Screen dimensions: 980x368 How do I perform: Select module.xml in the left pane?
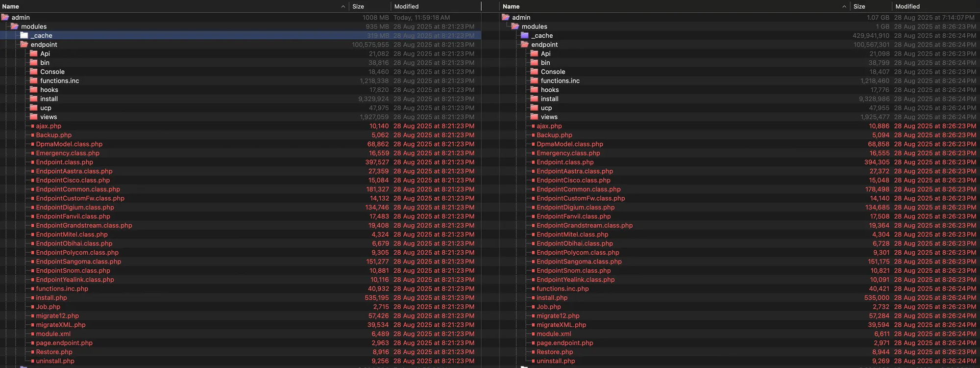[53, 334]
